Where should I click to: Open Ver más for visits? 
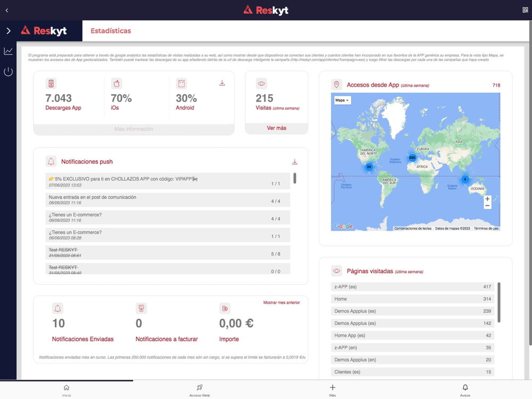[277, 128]
